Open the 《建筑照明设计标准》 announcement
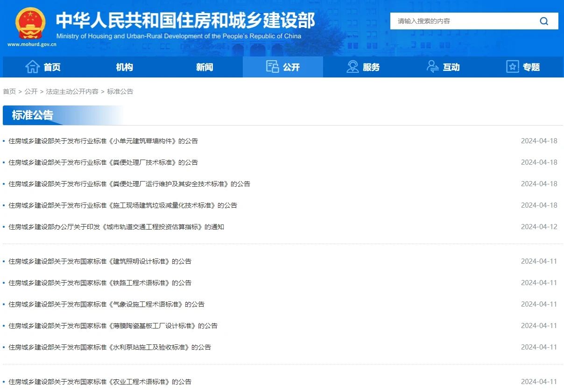The height and width of the screenshot is (392, 564). point(100,261)
